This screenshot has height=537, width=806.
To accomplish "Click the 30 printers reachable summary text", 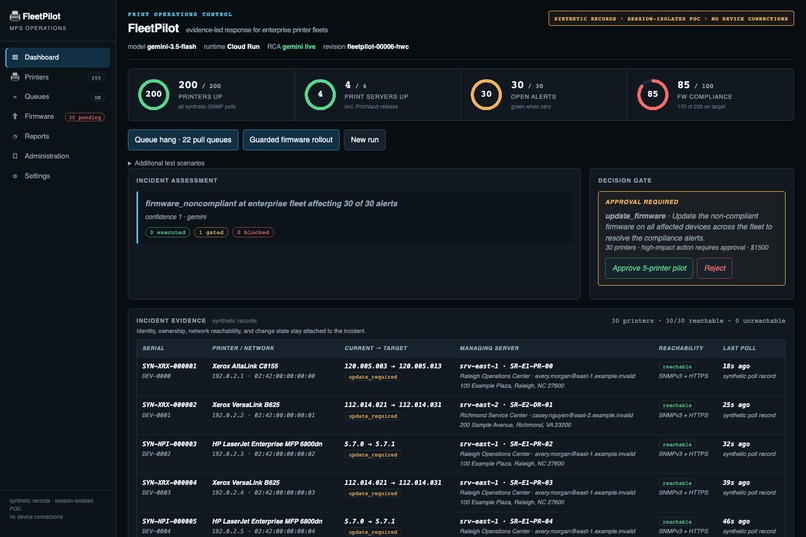I will click(698, 321).
